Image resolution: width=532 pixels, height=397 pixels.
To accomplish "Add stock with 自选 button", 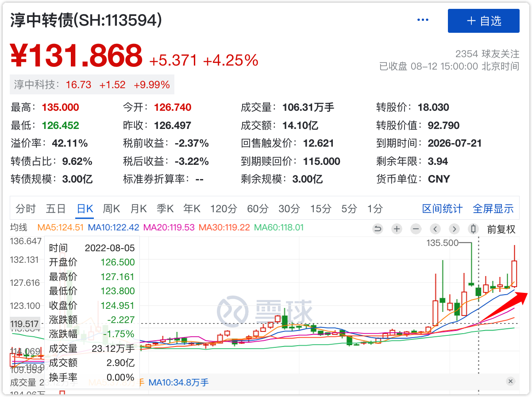I will pos(483,21).
